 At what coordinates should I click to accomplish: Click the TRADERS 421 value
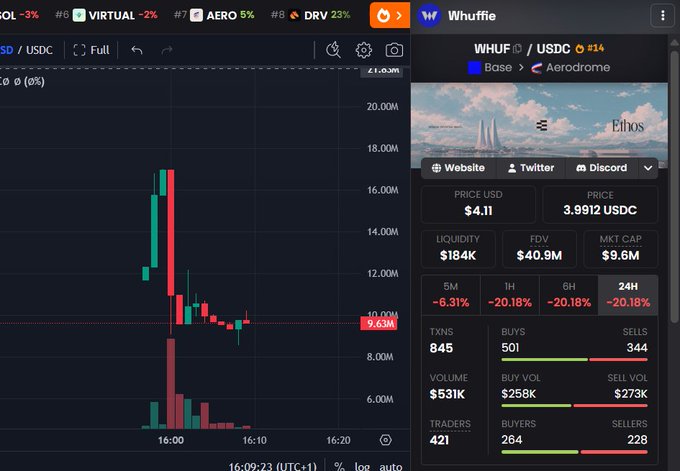click(x=439, y=440)
